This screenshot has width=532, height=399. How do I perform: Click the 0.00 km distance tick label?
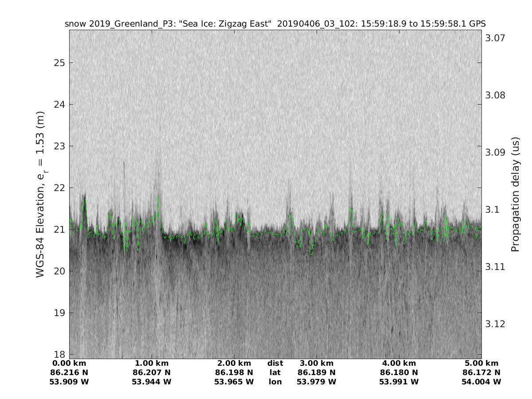70,364
